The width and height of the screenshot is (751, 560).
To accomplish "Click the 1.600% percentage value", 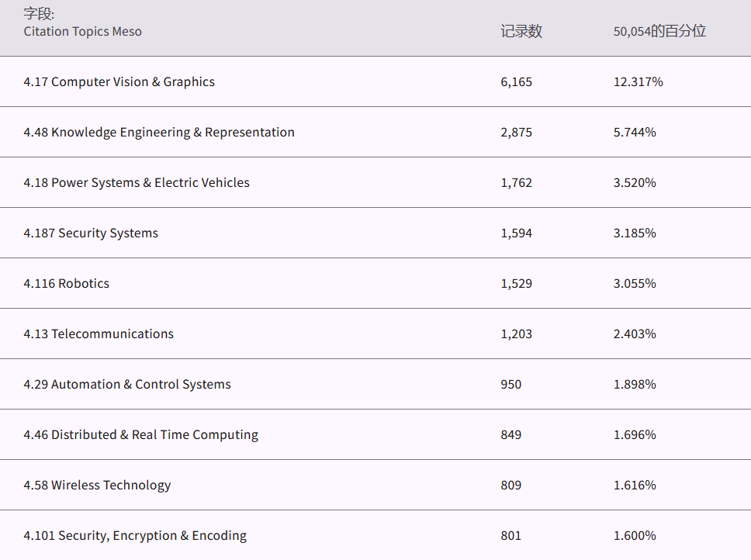I will (635, 536).
